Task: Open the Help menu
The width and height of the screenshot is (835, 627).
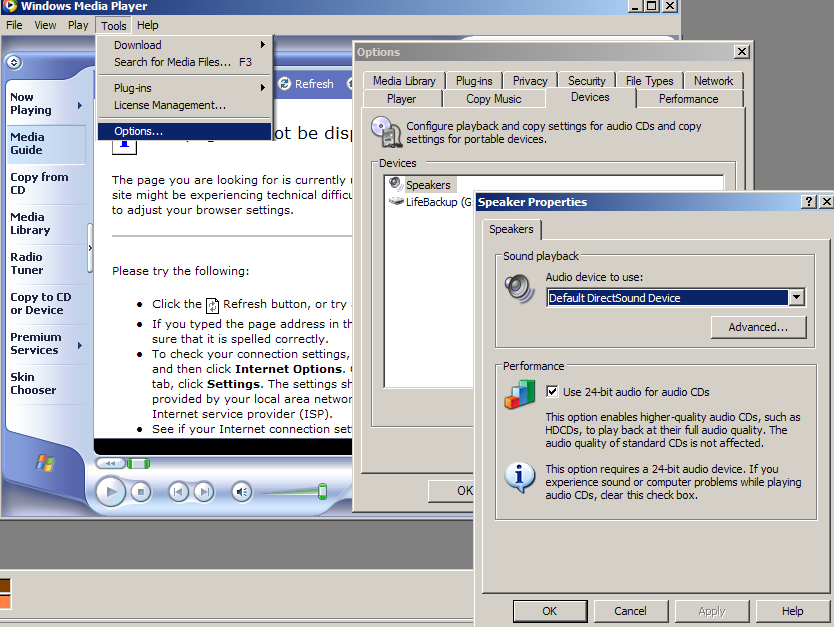Action: (148, 25)
